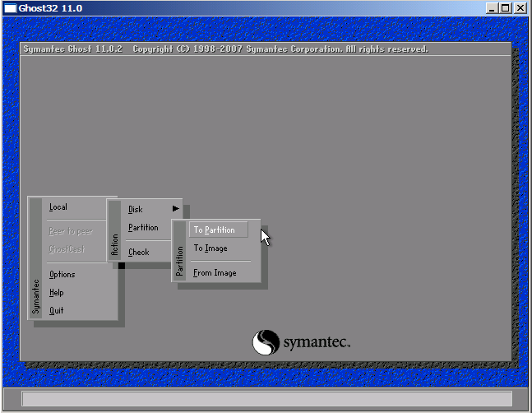This screenshot has width=532, height=413.
Task: Select the Local menu entry
Action: (x=58, y=207)
